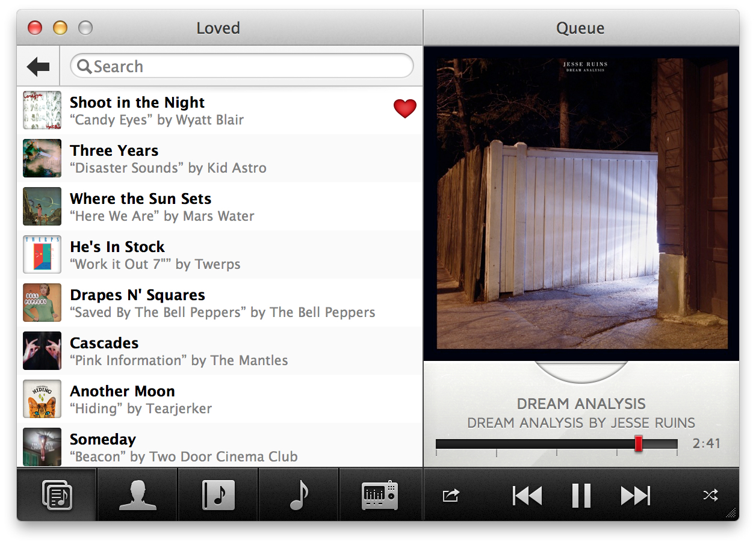Open the Radio tab
Viewport: 756px width, 545px height.
tap(380, 495)
